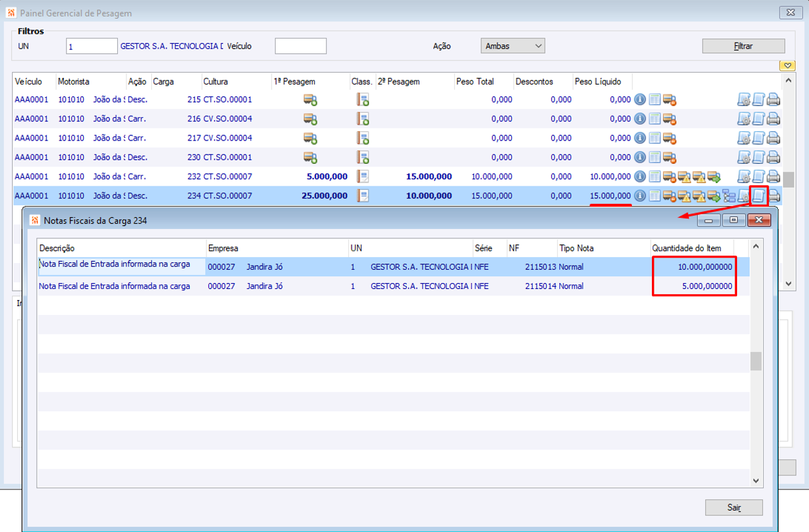The width and height of the screenshot is (809, 532).
Task: Click first weighing value 25.000,000
Action: (x=324, y=196)
